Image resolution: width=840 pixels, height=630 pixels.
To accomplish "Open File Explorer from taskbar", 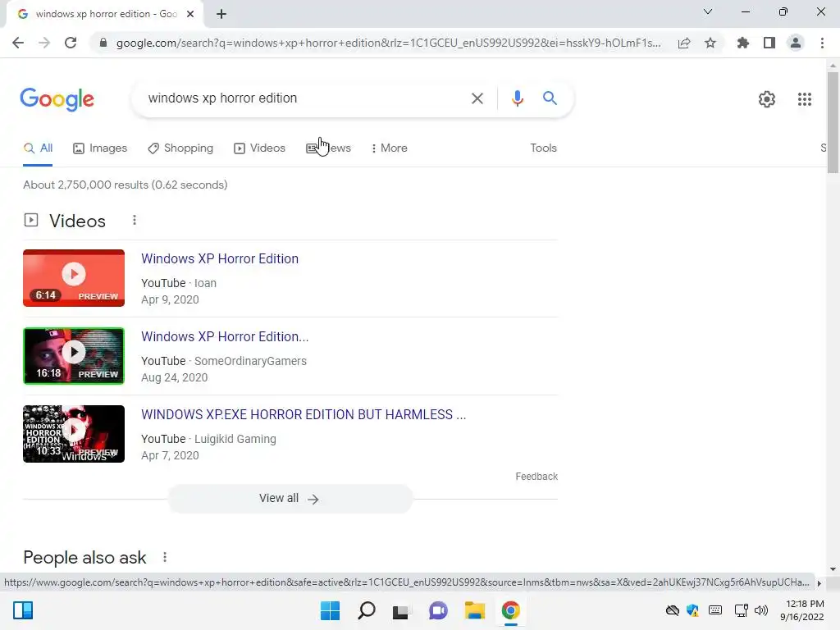I will 475,610.
